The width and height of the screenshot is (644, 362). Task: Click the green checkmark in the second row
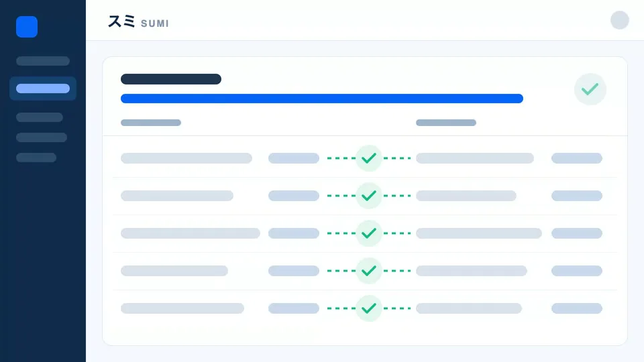(369, 196)
